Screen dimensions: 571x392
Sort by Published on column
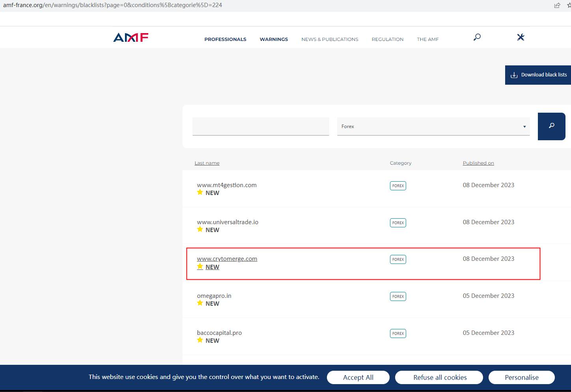[478, 163]
